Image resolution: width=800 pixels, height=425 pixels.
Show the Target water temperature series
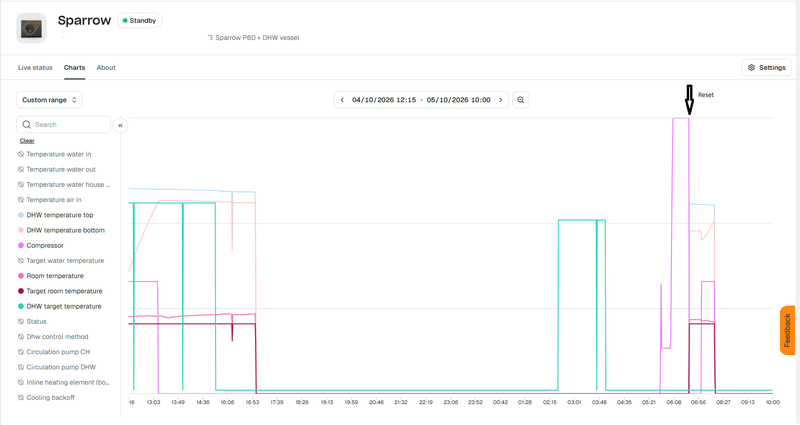[x=61, y=261]
